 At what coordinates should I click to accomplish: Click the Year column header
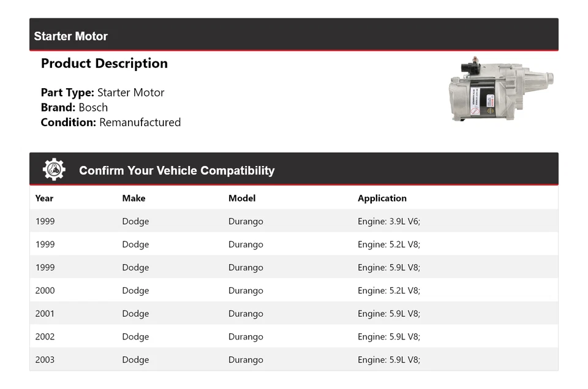click(44, 198)
